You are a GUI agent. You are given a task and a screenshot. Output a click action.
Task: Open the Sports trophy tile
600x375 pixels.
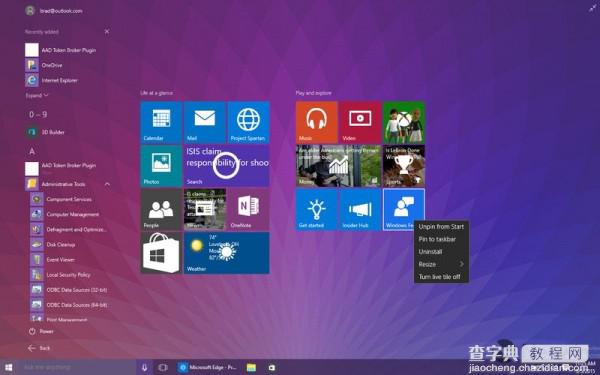(x=404, y=166)
